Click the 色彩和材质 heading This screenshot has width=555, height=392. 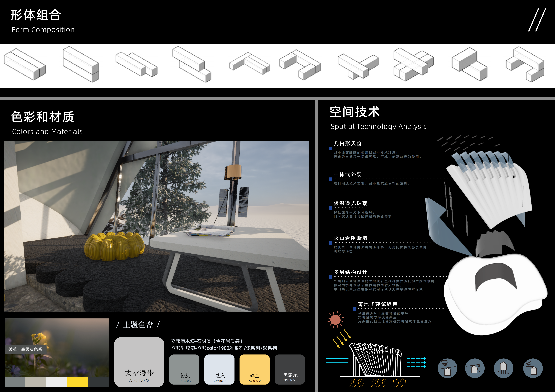tap(43, 117)
